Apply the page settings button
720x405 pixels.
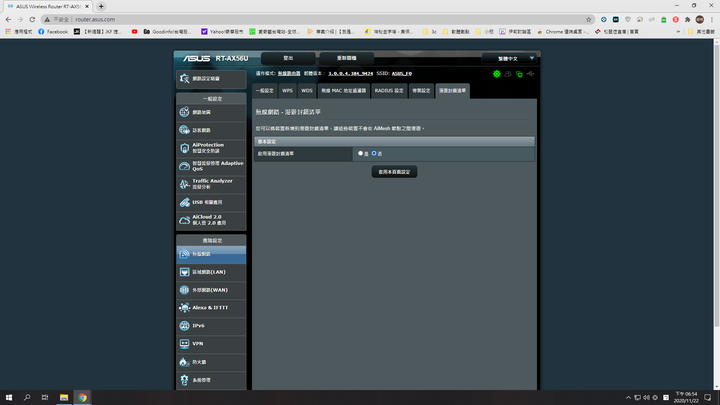click(x=394, y=172)
